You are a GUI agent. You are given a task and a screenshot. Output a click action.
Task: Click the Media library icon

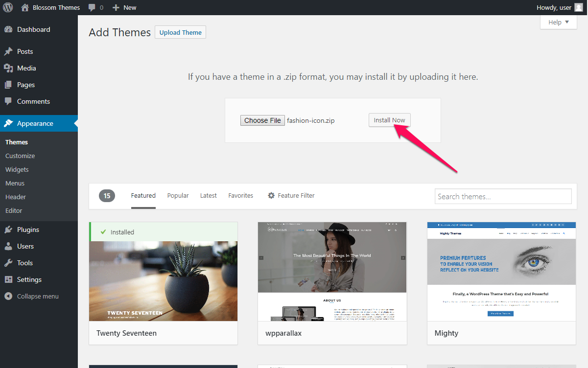[x=8, y=68]
